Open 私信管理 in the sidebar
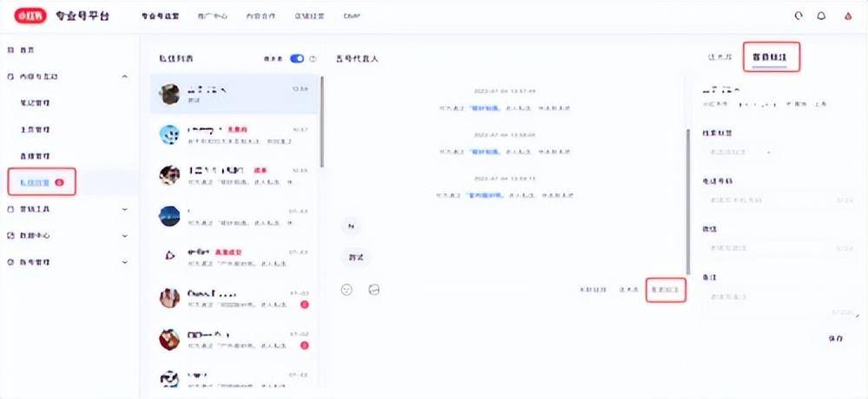The image size is (868, 399). [35, 183]
